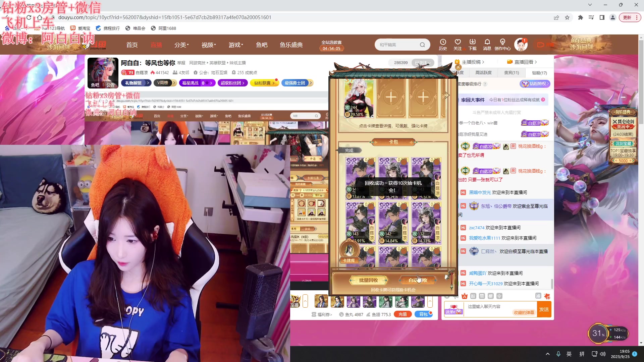The width and height of the screenshot is (644, 362).
Task: Switch to the 贵宾(11) tab
Action: point(511,72)
